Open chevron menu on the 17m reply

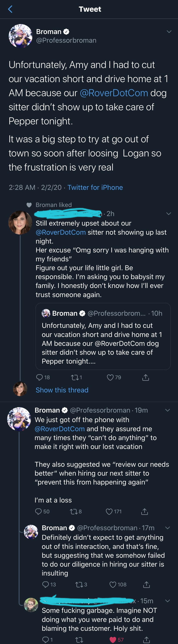click(x=168, y=528)
